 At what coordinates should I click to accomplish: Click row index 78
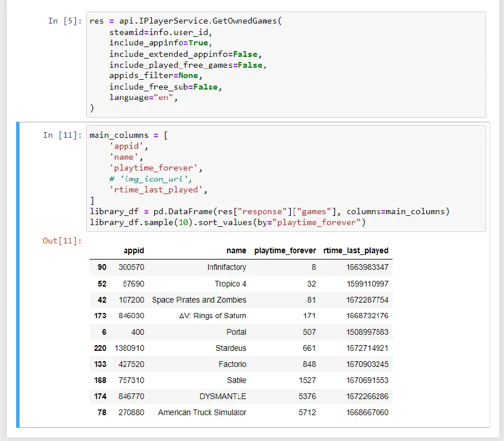pos(102,412)
